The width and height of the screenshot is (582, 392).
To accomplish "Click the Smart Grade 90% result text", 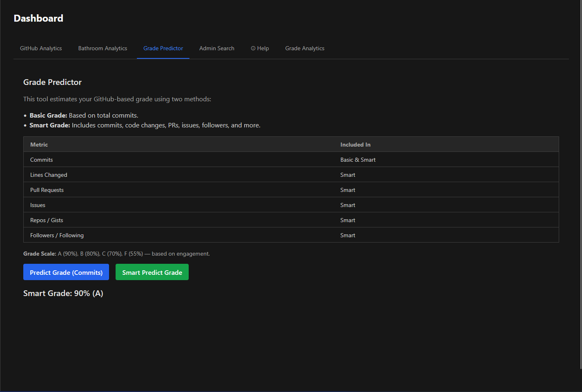I will (x=63, y=293).
